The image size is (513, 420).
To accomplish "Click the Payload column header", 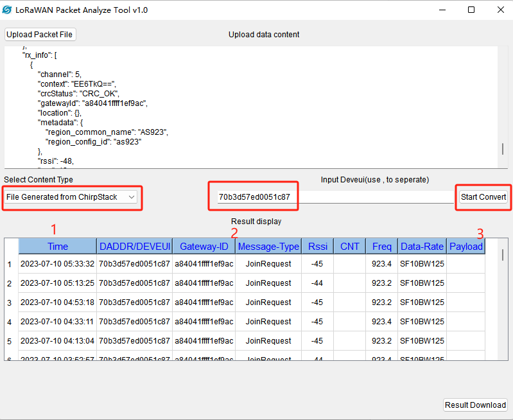I will click(466, 246).
